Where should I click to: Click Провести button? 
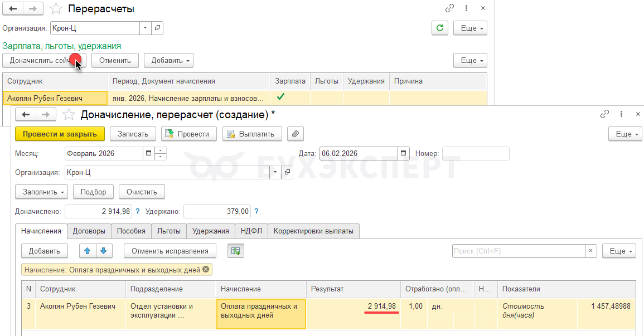tap(189, 134)
